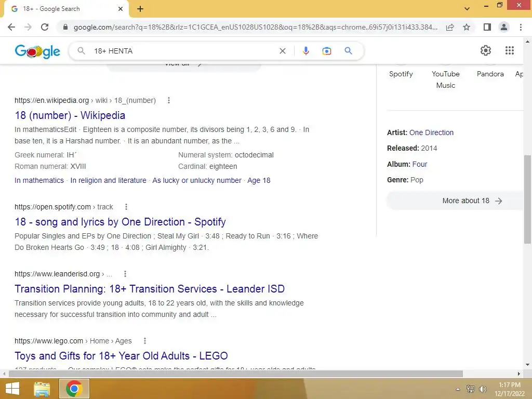
Task: Open Chrome profile avatar menu
Action: 504,27
